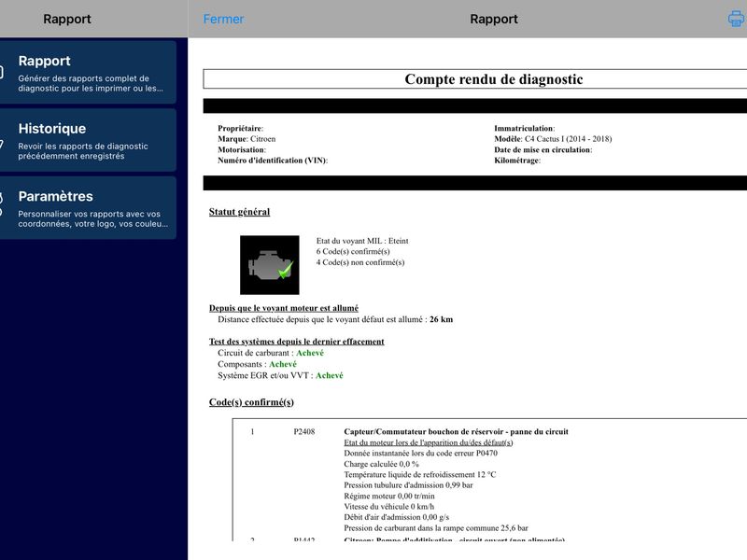Click the engine MIL status image
The width and height of the screenshot is (747, 560).
tap(270, 265)
